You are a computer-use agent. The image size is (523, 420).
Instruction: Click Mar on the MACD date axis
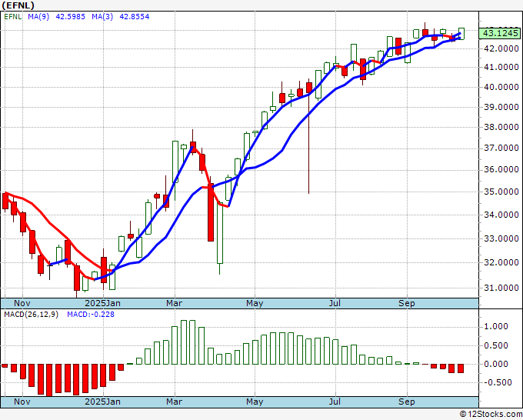pos(175,402)
